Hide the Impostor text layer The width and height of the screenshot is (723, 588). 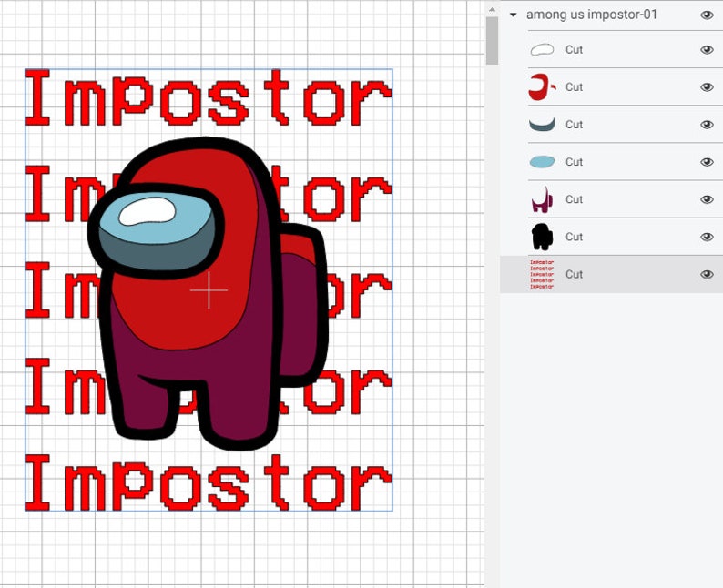(x=707, y=274)
